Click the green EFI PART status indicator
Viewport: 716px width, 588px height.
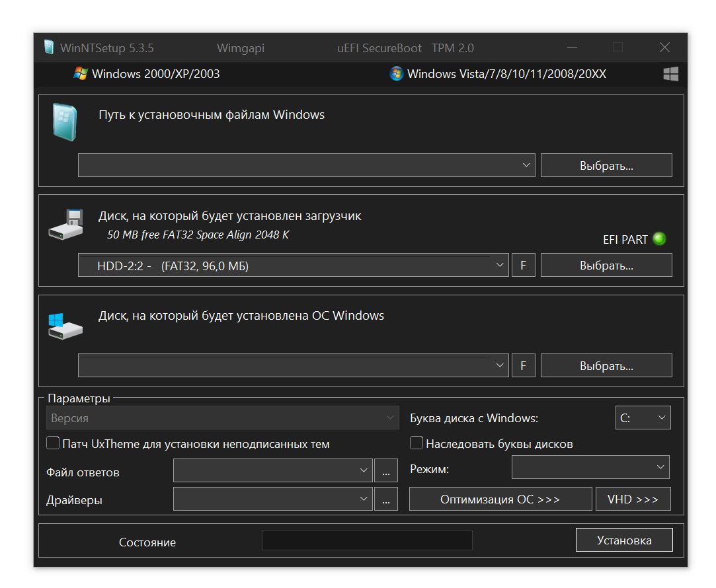(x=659, y=239)
